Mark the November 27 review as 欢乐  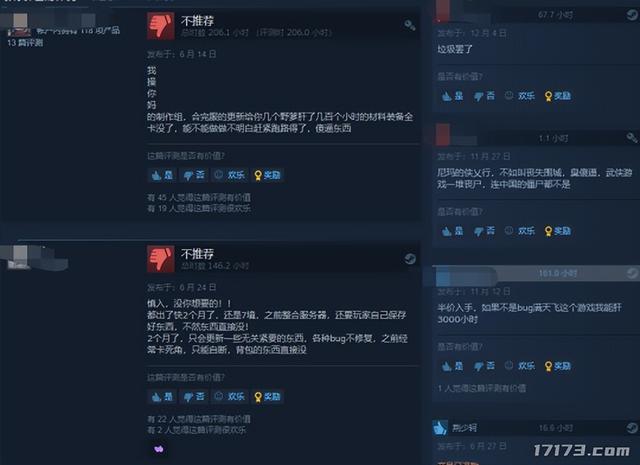click(x=520, y=231)
